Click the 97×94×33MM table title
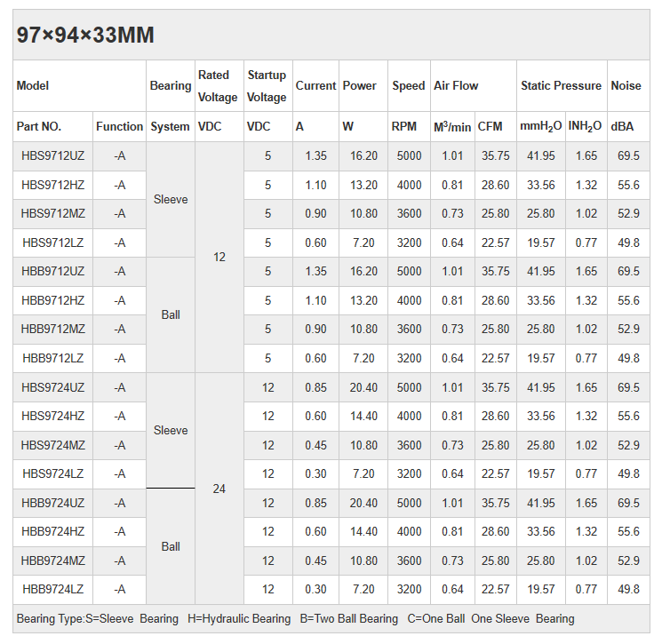This screenshot has width=662, height=644. (85, 36)
